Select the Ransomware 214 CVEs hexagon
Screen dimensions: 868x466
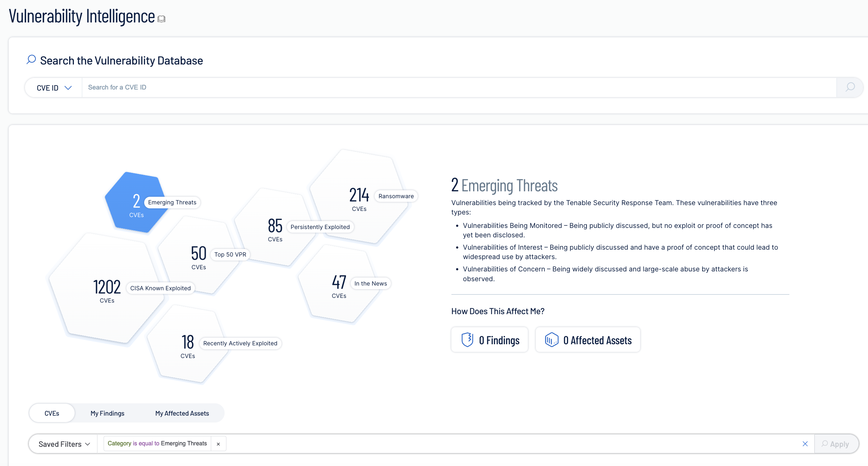tap(359, 197)
